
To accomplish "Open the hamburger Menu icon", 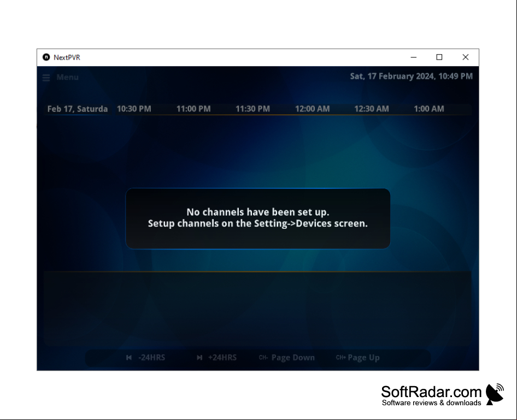I will click(46, 78).
